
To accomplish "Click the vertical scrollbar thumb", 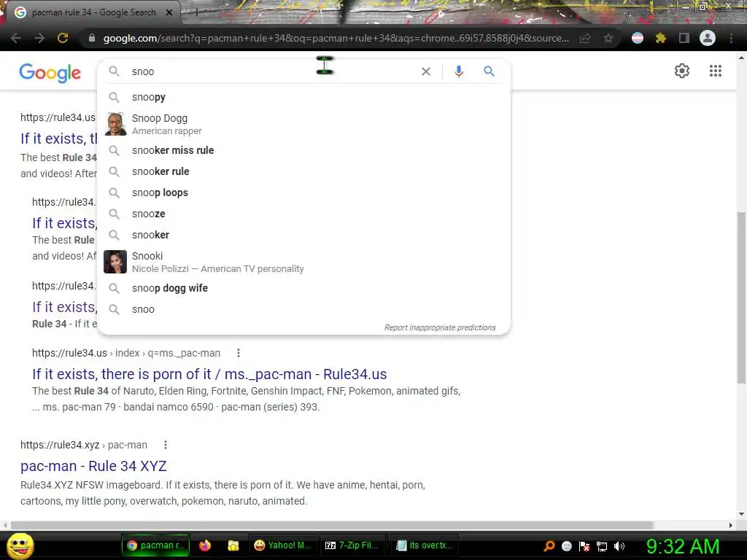I will [x=741, y=297].
